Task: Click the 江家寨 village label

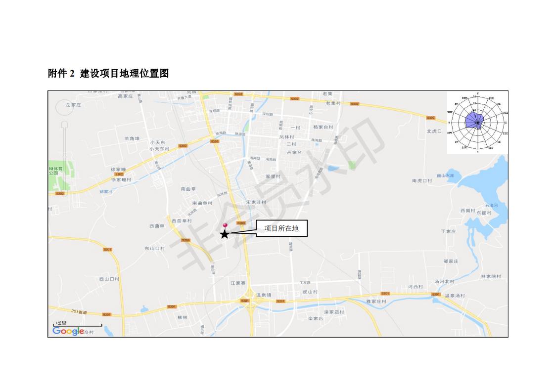Action: (238, 283)
